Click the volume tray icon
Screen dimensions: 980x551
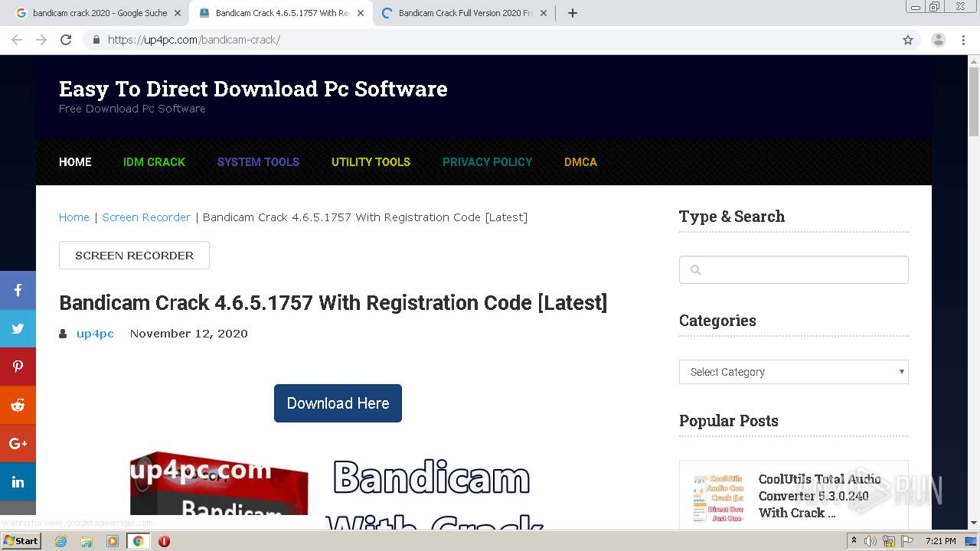871,541
